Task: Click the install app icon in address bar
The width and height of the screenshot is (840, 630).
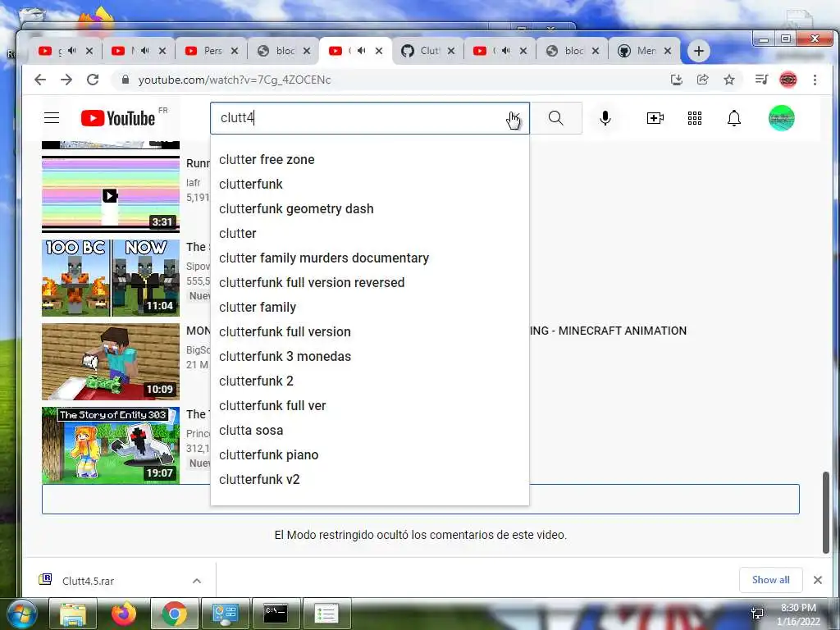Action: (x=677, y=80)
